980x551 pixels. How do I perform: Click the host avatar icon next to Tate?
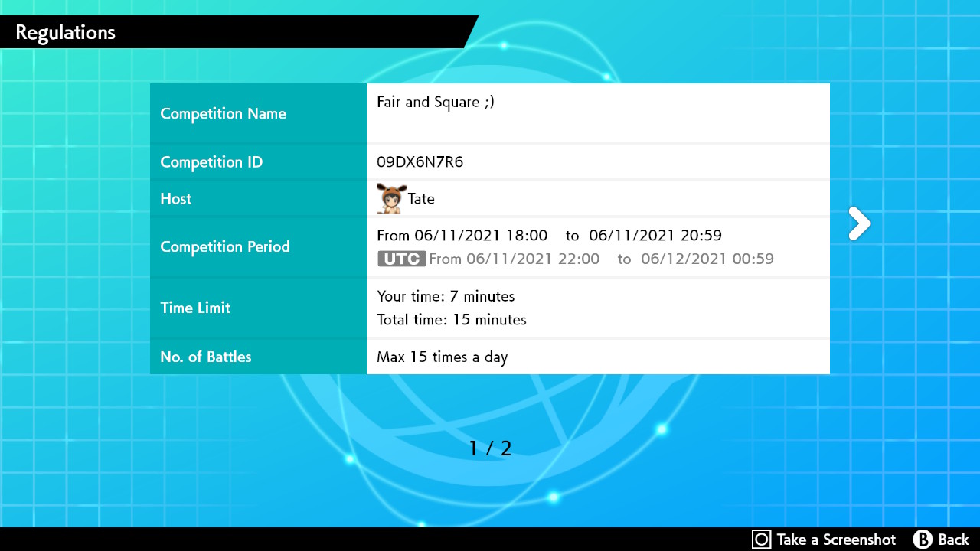pyautogui.click(x=390, y=198)
